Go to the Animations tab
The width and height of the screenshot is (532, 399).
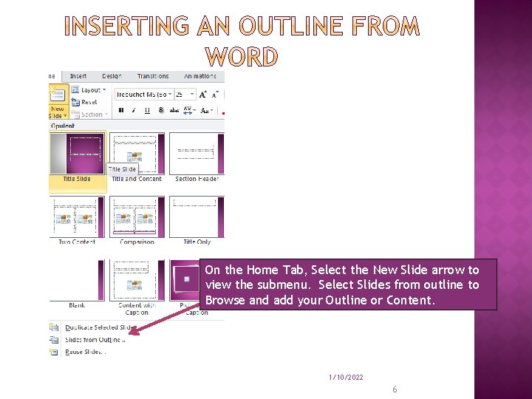200,76
